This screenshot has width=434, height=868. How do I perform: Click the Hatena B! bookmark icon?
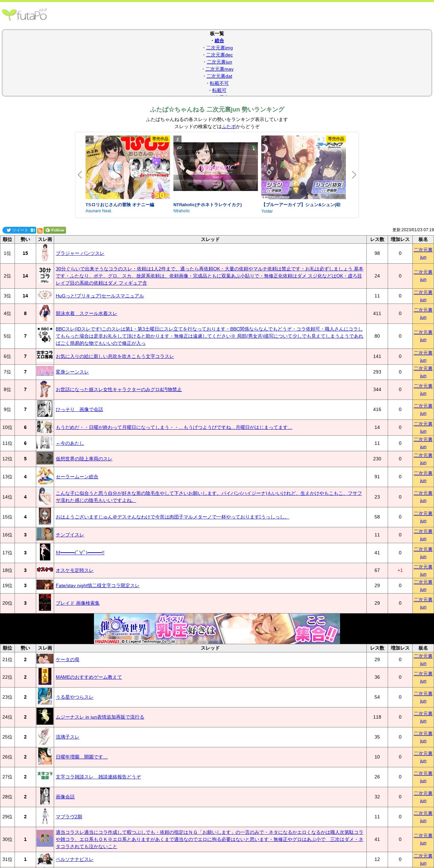(33, 230)
